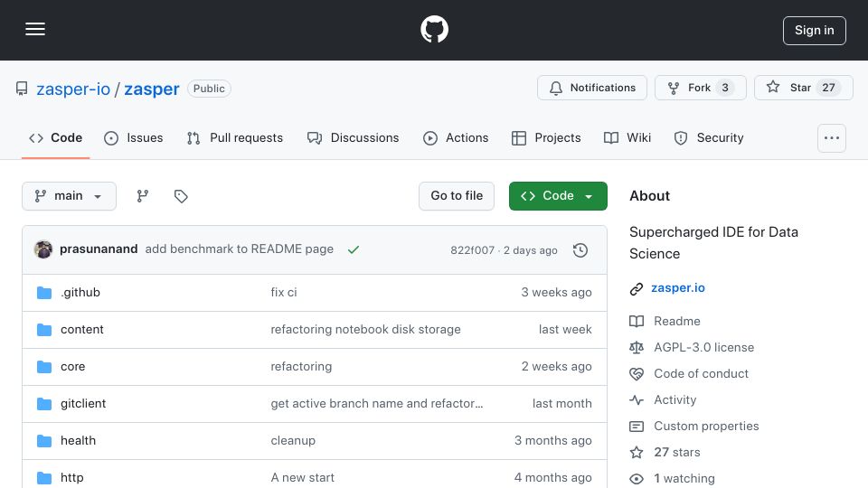Expand the green Code dropdown button
The height and width of the screenshot is (488, 868).
click(x=558, y=196)
